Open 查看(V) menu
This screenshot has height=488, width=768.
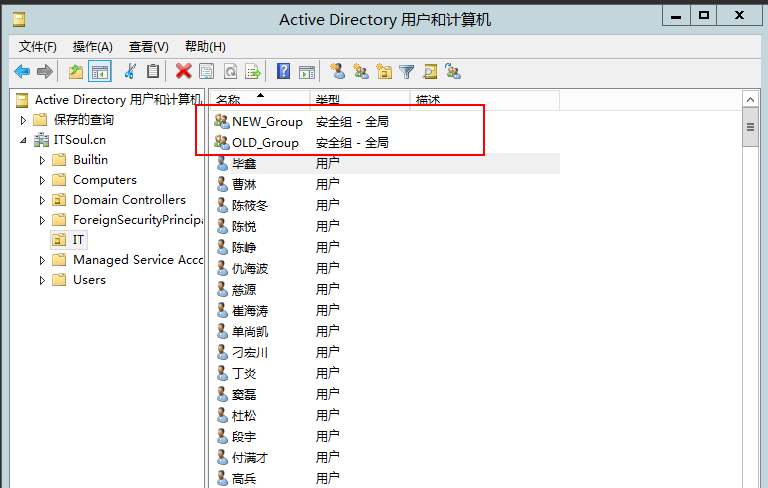(148, 47)
